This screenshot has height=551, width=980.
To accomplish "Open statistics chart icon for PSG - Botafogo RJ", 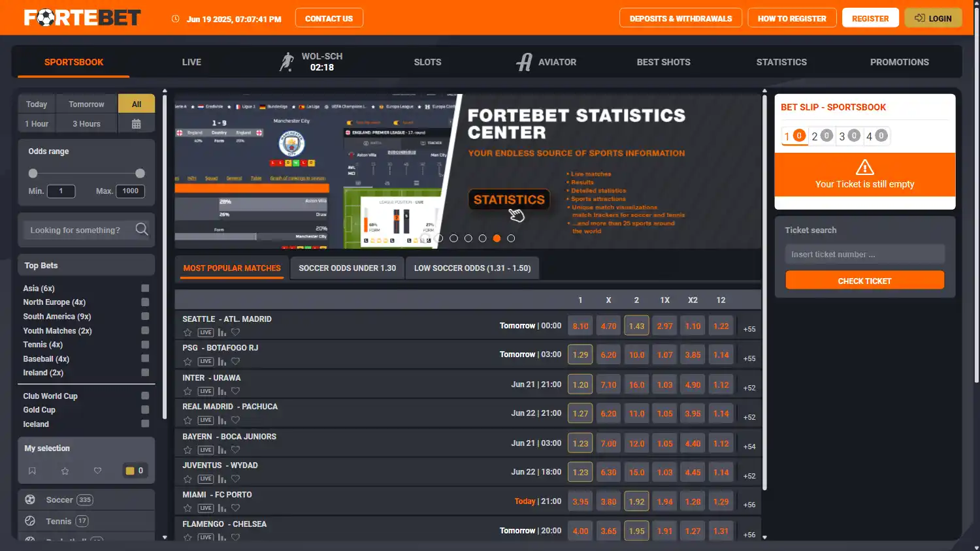I will (x=222, y=361).
